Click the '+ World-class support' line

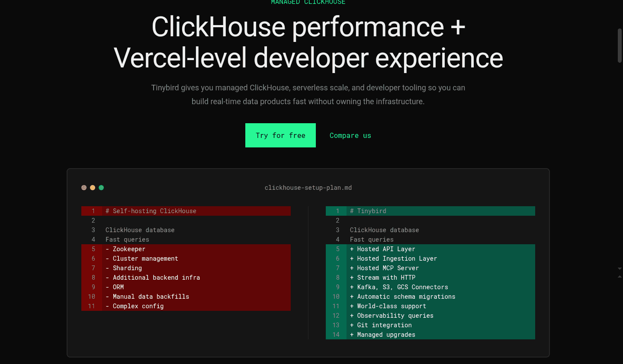pyautogui.click(x=430, y=306)
